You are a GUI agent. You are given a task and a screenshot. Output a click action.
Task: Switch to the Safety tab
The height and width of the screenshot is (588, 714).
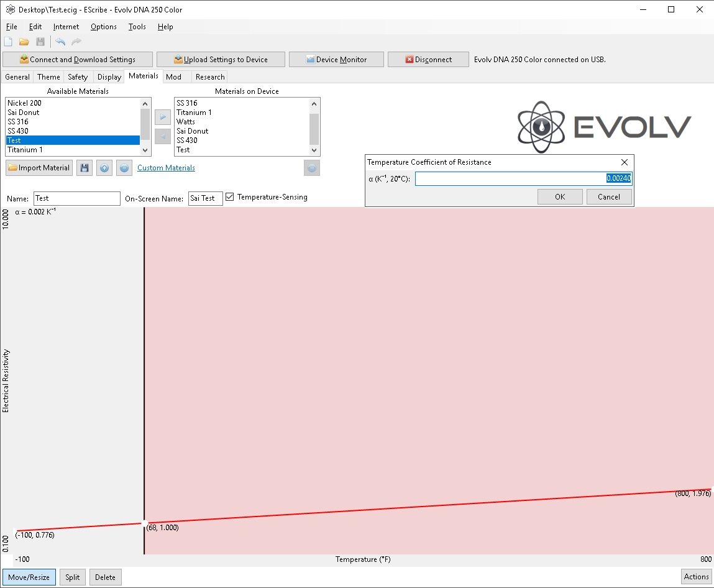click(x=78, y=77)
